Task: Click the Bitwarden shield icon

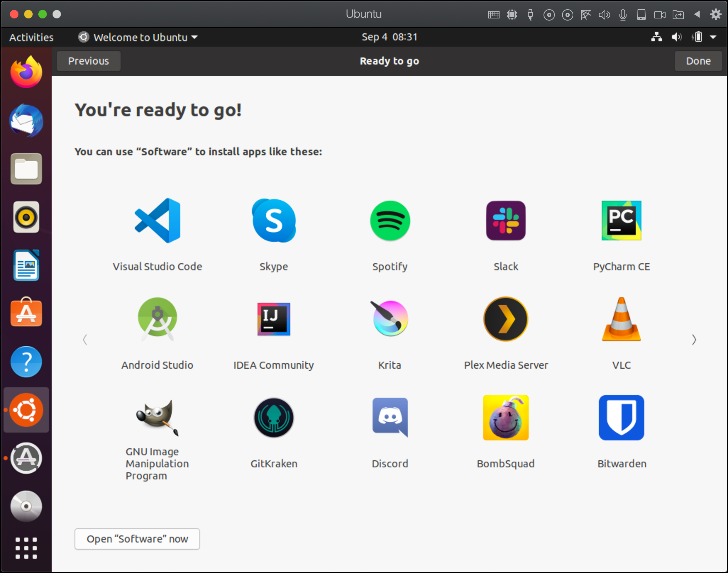Action: (621, 417)
